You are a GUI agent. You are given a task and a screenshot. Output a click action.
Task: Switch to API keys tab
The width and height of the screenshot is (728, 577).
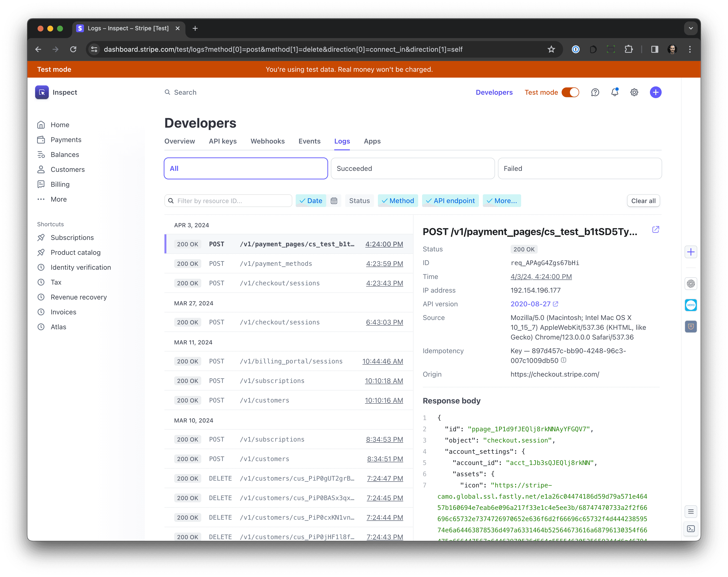[x=223, y=141]
